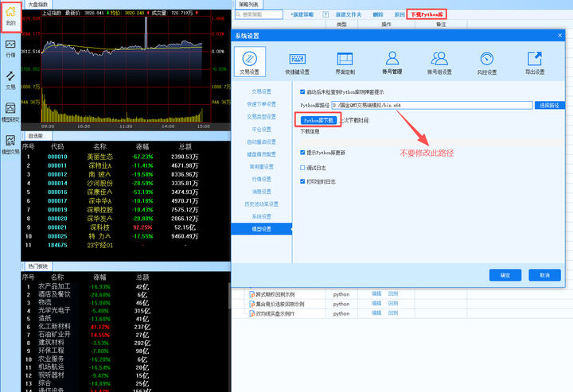Select 快捷键设置 keyboard icon

[298, 63]
